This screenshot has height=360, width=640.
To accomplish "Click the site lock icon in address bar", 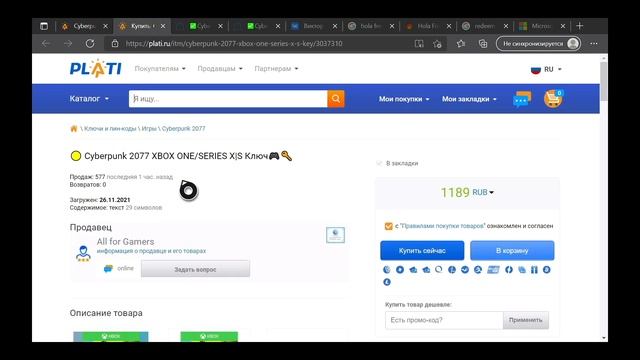I will 115,43.
